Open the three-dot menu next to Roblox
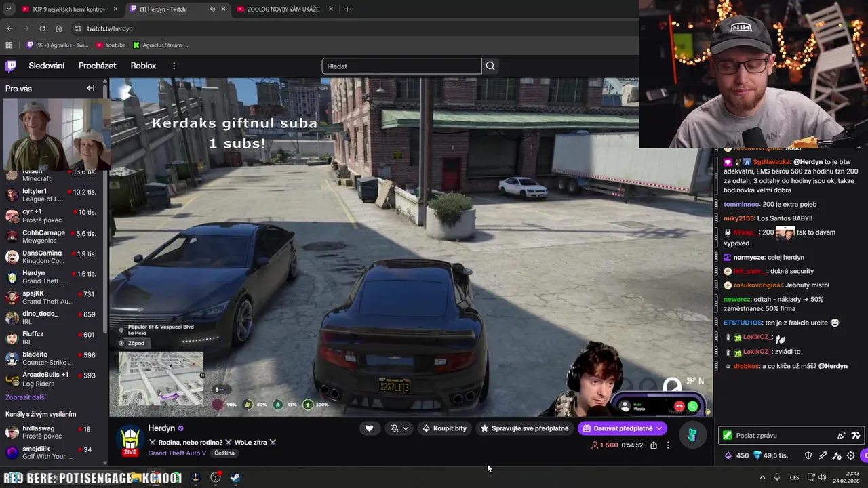 tap(174, 66)
